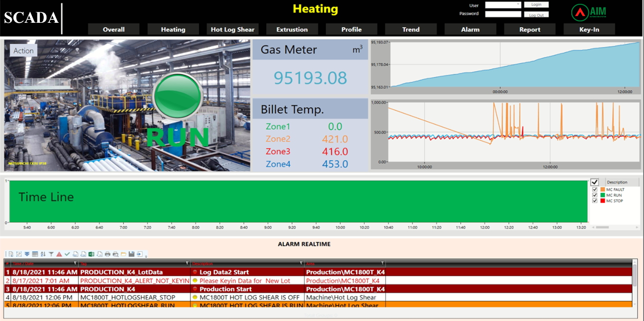
Task: Click the Login button
Action: click(536, 4)
